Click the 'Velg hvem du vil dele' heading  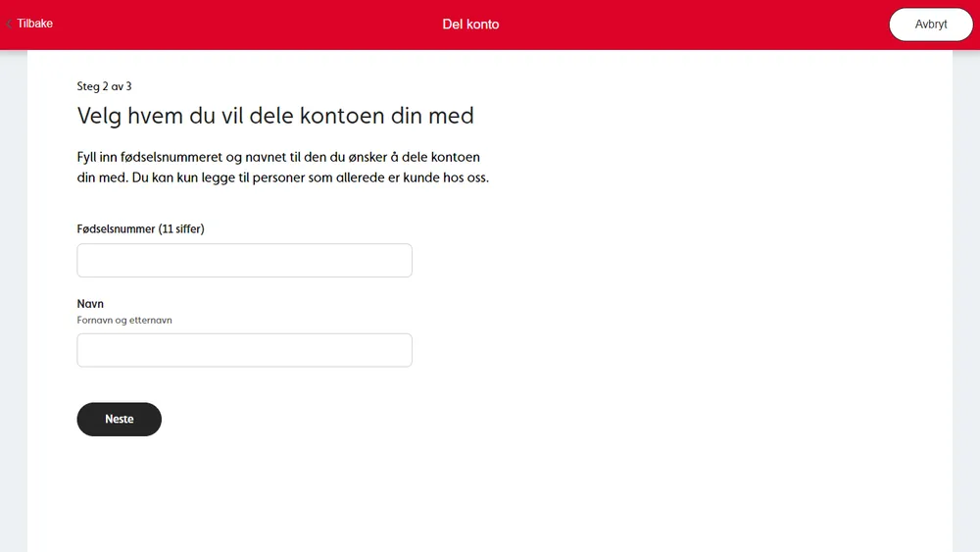275,116
